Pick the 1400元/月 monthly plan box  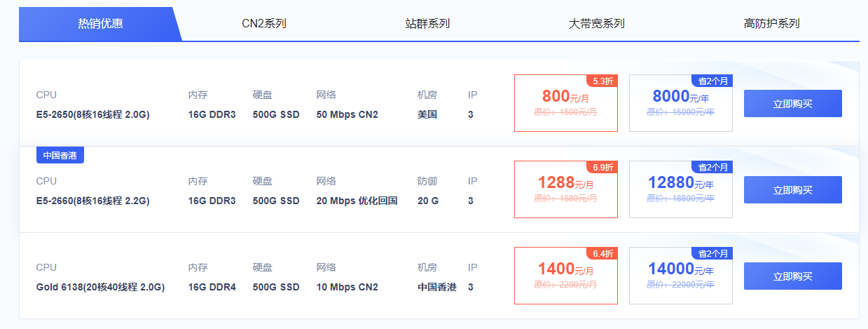click(x=566, y=276)
